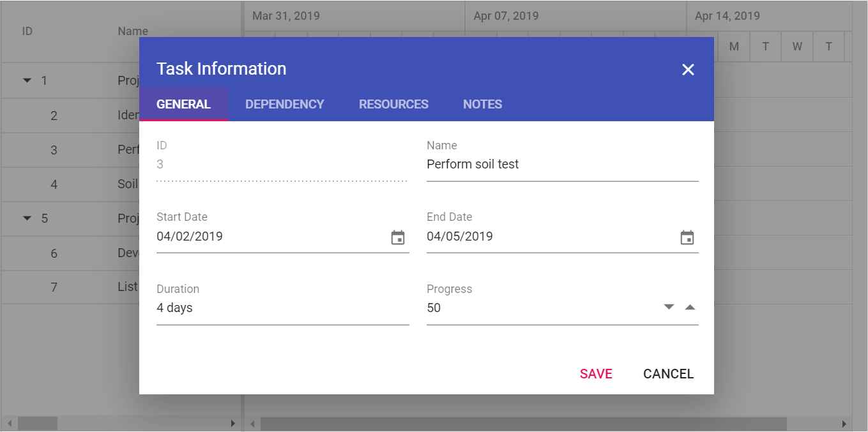This screenshot has height=432, width=868.
Task: Click the grid scrollbar right arrow
Action: point(233,424)
